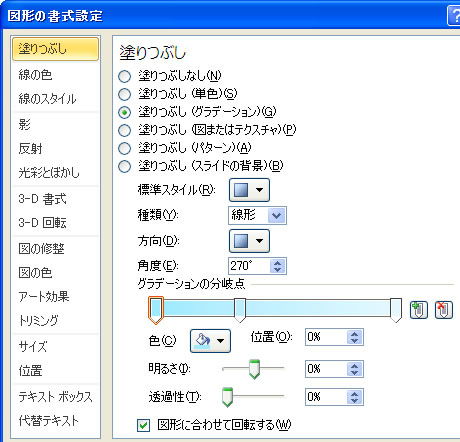The height and width of the screenshot is (442, 460).
Task: Switch to アート効果 category
Action: tap(44, 296)
